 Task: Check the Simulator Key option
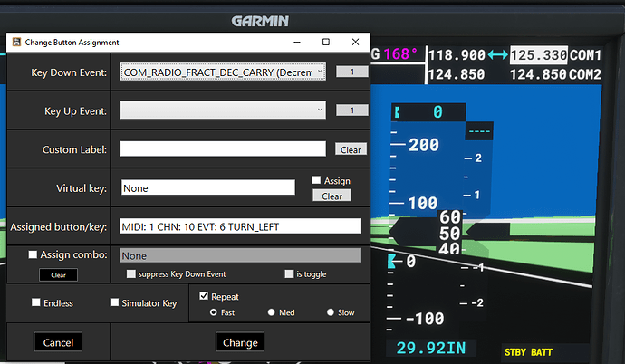tap(115, 303)
